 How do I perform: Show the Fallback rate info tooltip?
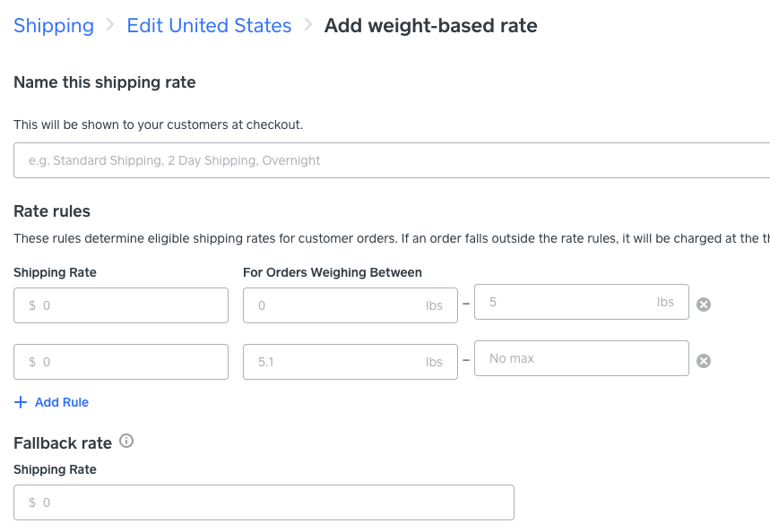point(126,441)
